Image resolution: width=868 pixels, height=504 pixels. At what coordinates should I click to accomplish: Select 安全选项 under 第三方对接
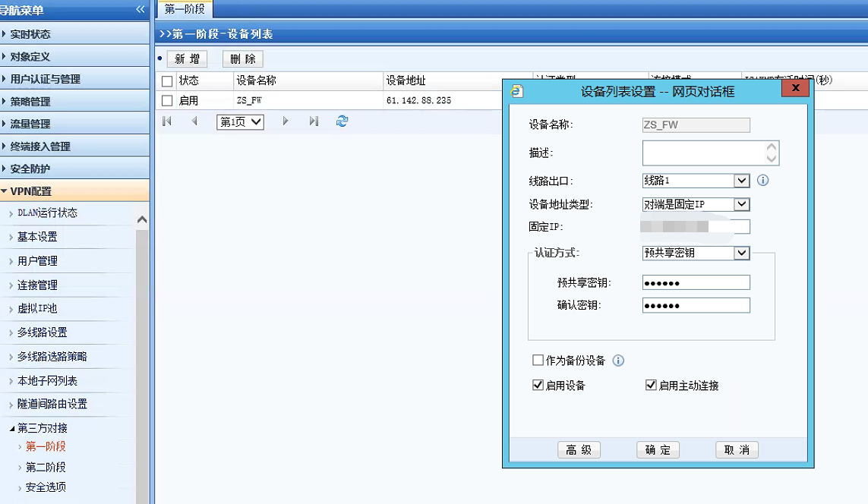(x=46, y=487)
